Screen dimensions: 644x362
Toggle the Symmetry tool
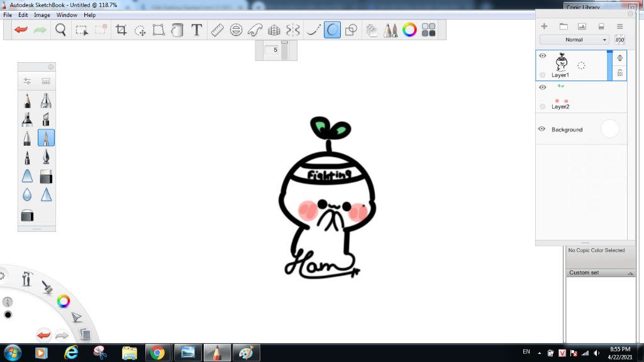[x=293, y=30]
